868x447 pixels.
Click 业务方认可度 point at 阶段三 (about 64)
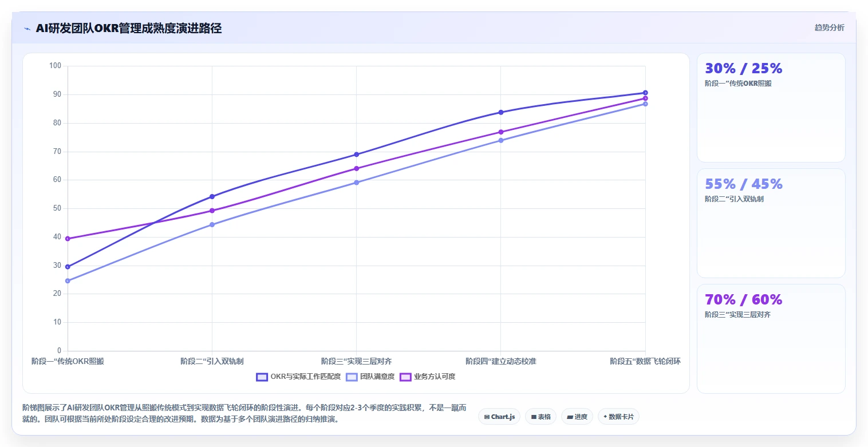[356, 168]
